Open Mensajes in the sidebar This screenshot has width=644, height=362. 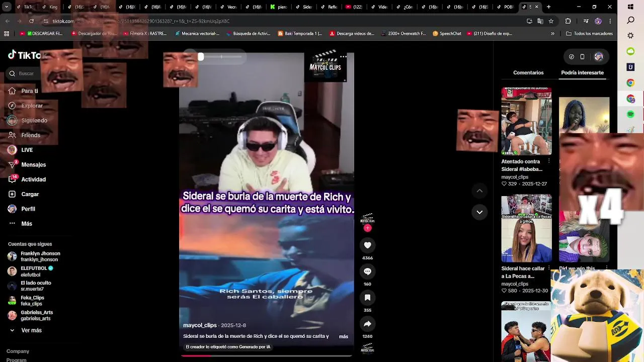pyautogui.click(x=27, y=164)
